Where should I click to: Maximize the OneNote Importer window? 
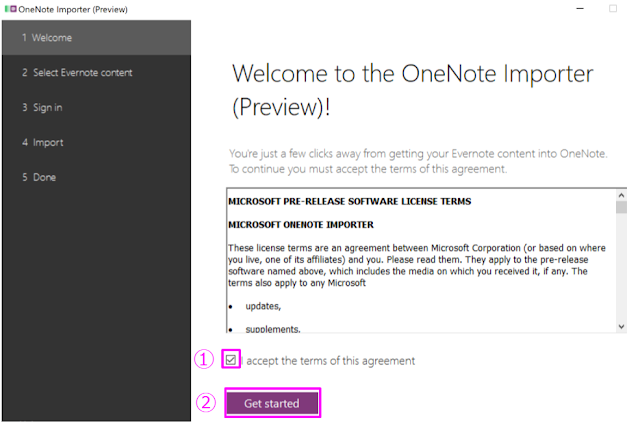(x=613, y=9)
